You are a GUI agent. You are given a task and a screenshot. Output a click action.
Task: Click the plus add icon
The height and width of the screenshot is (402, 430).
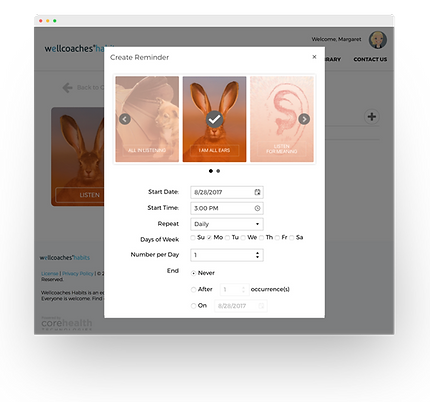(x=372, y=117)
